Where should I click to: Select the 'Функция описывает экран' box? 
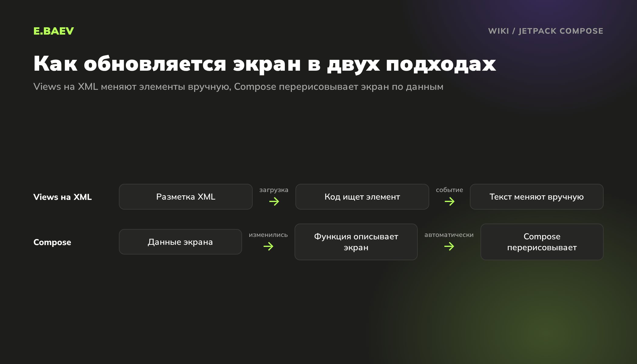(356, 242)
